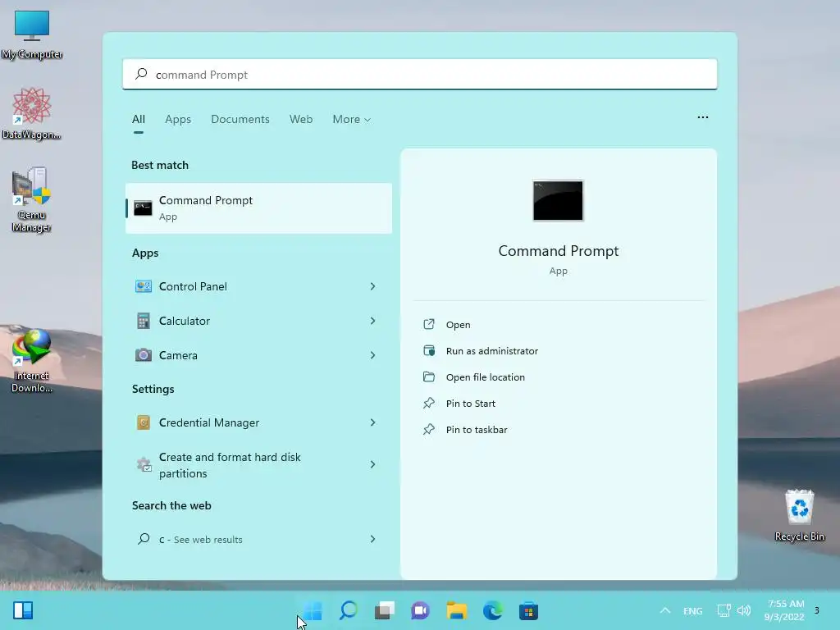Select 'Create and format hard disk partitions' text
The width and height of the screenshot is (840, 630).
230,465
